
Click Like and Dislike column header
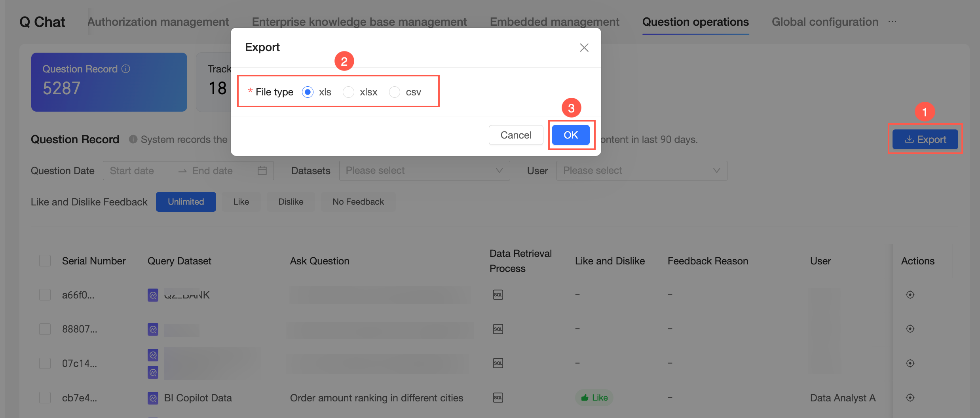click(x=610, y=261)
